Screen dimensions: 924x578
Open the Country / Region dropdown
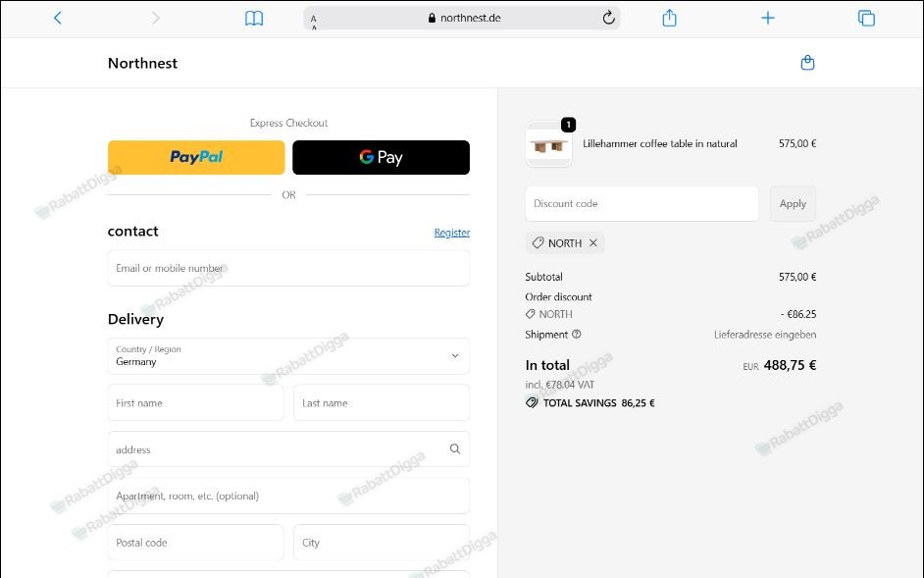point(288,355)
